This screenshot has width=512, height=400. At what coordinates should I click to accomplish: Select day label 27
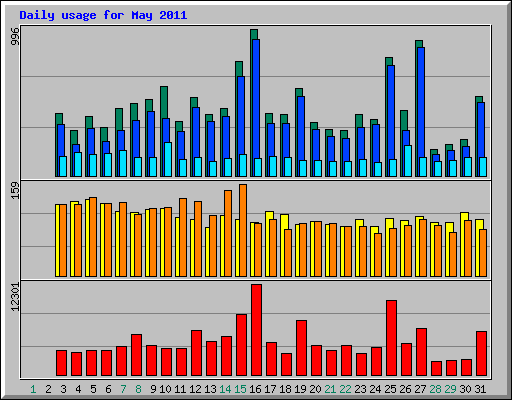click(420, 389)
